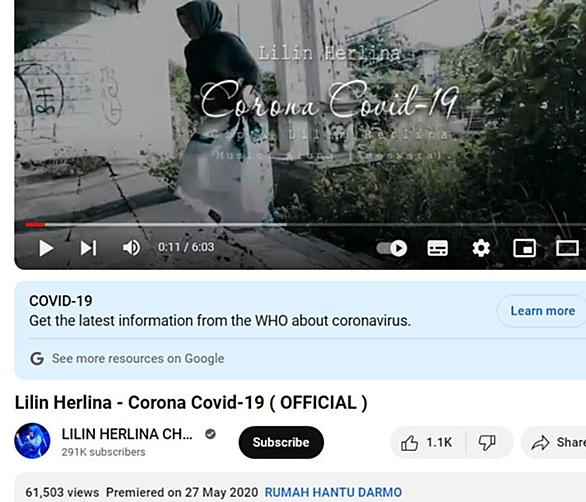This screenshot has width=586, height=502.
Task: Turn on subtitles/closed captions
Action: point(438,248)
